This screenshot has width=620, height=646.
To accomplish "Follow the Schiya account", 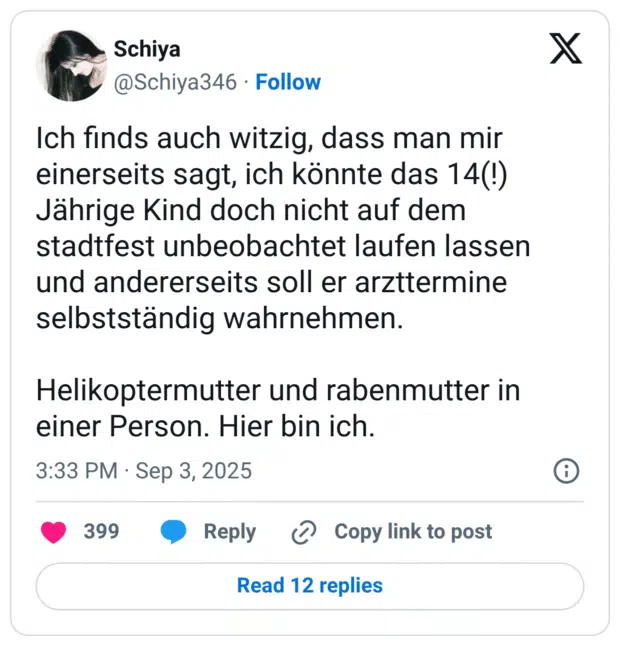I will pyautogui.click(x=288, y=82).
